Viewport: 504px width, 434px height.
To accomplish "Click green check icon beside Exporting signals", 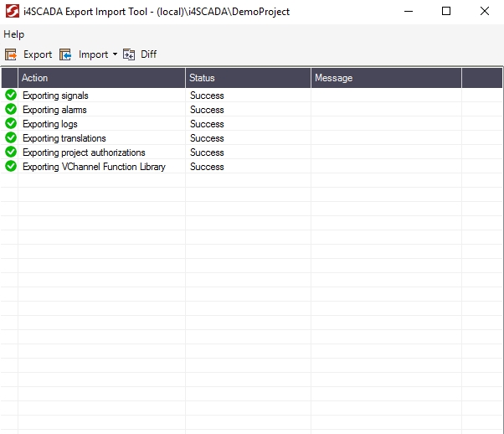I will 11,96.
